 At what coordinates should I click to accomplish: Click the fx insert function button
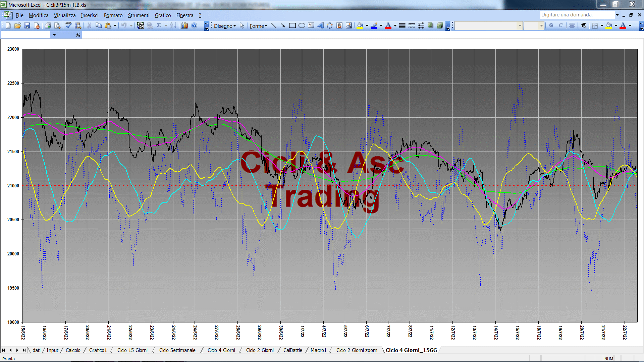(78, 35)
